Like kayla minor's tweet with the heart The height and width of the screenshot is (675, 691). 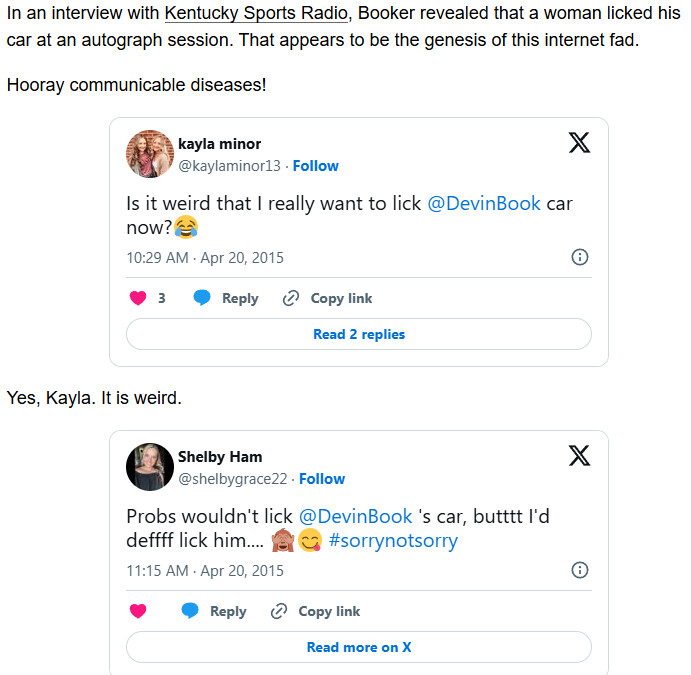tap(138, 298)
